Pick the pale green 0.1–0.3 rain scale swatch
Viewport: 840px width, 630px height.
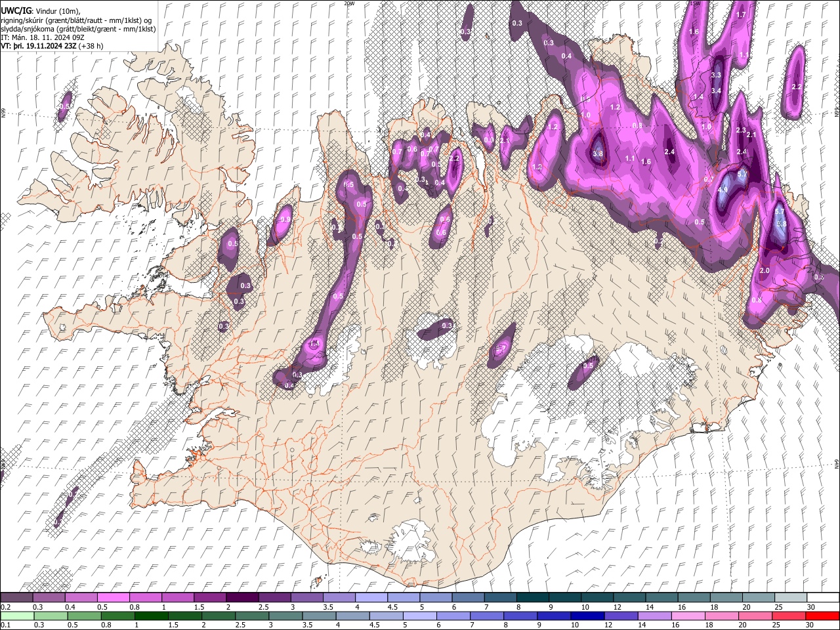pos(16,616)
